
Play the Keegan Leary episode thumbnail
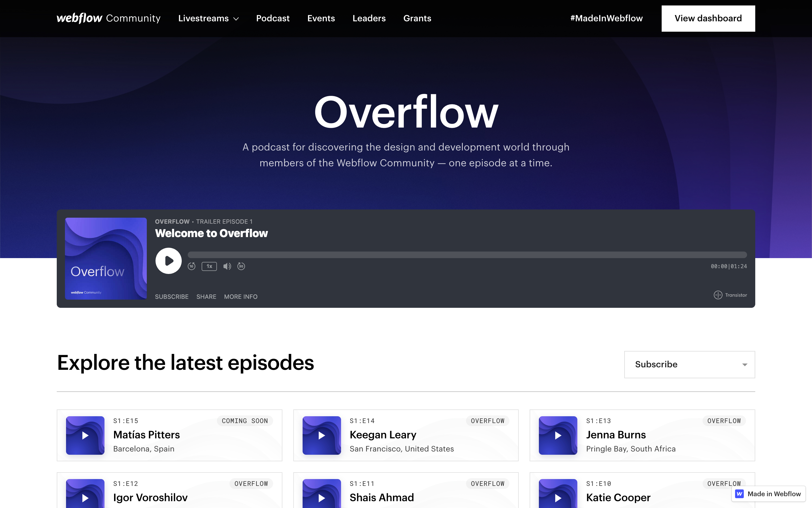pyautogui.click(x=322, y=435)
